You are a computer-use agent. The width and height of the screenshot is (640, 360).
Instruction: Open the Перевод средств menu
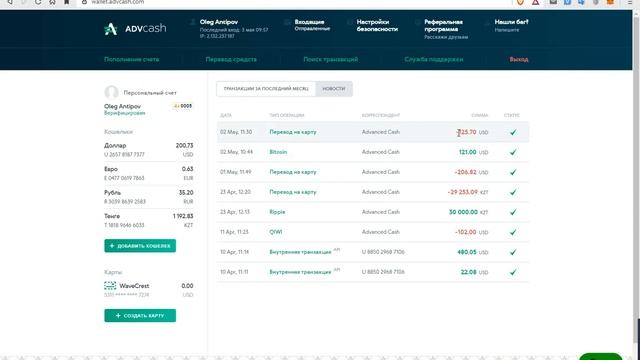tap(231, 59)
